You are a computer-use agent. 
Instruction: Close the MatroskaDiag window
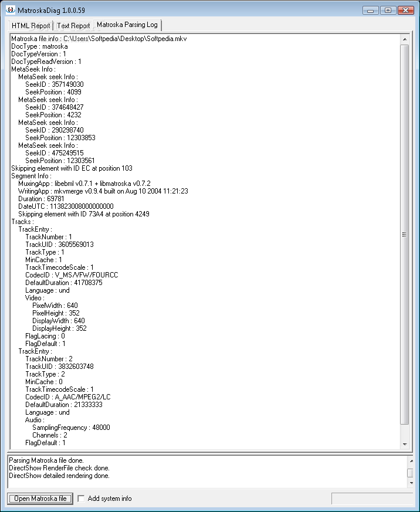(x=406, y=11)
